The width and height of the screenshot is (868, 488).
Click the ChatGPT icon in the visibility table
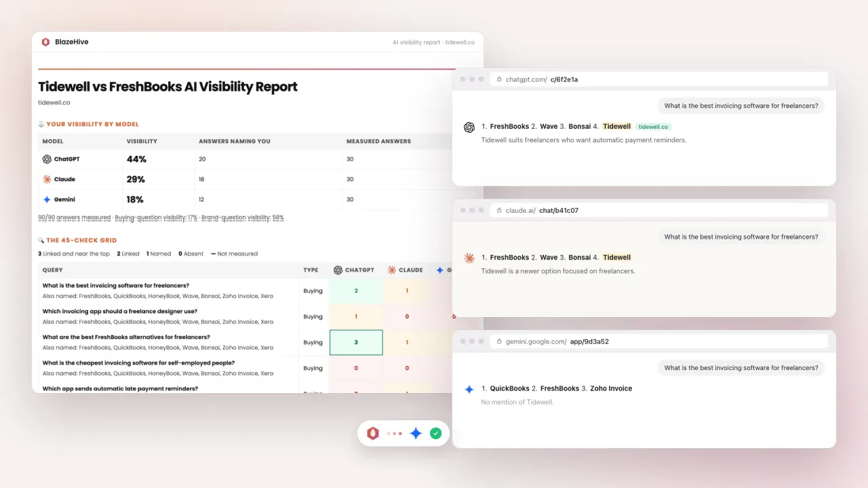pos(47,159)
